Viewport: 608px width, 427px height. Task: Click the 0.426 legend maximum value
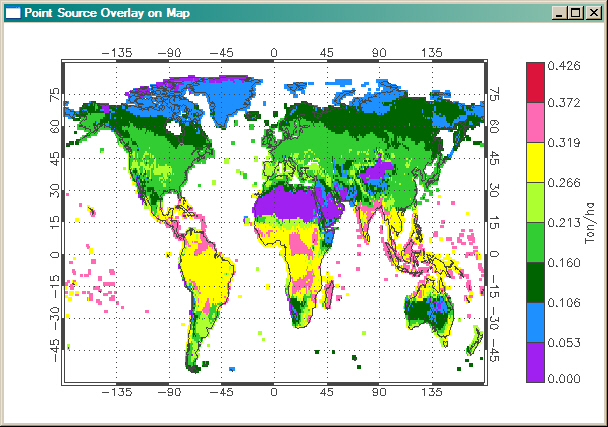coord(567,66)
